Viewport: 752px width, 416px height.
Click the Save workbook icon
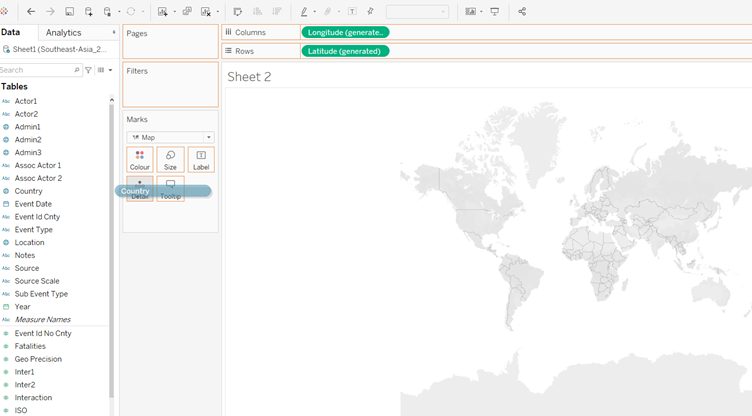click(x=70, y=12)
